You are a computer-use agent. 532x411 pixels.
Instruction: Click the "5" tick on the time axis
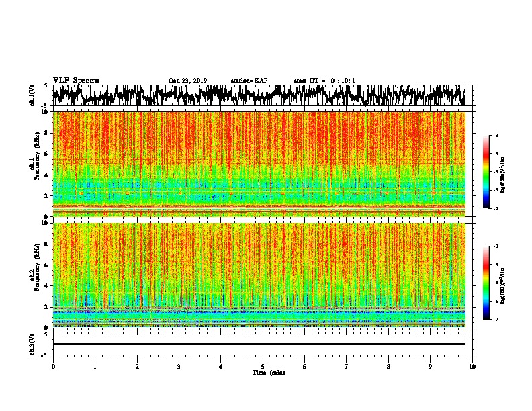(263, 367)
